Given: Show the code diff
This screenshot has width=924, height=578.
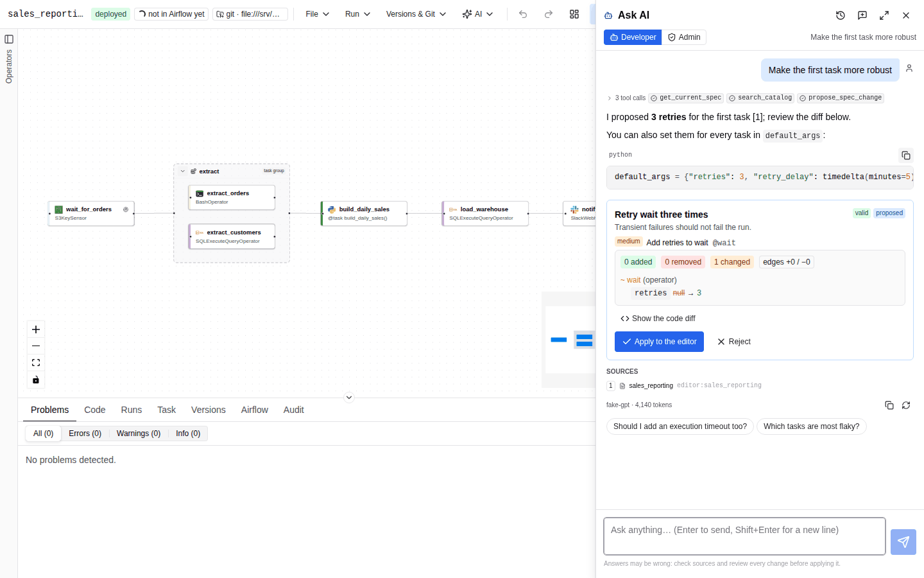Looking at the screenshot, I should click(x=658, y=319).
